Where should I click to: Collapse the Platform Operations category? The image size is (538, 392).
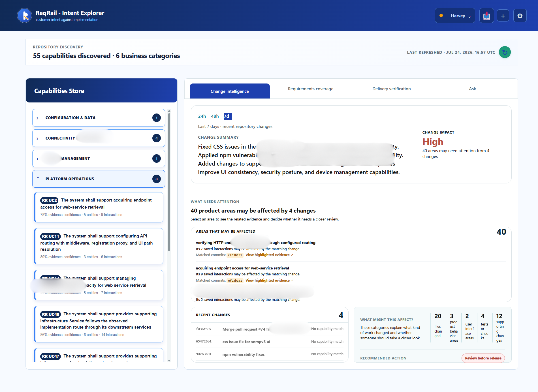[x=99, y=179]
